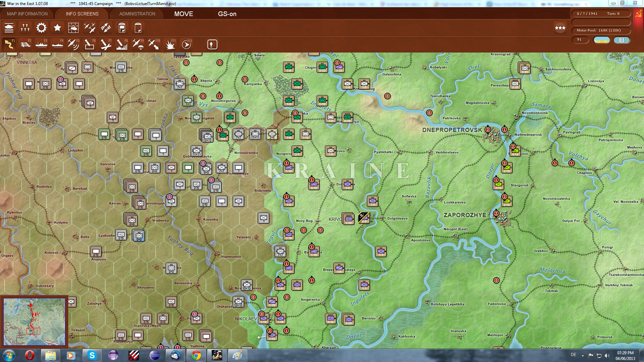Click the DE language indicator
The image size is (644, 362).
pyautogui.click(x=574, y=355)
